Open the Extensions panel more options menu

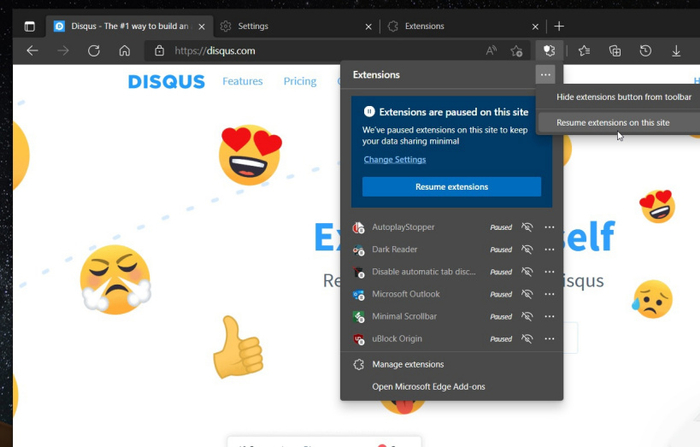[x=546, y=75]
